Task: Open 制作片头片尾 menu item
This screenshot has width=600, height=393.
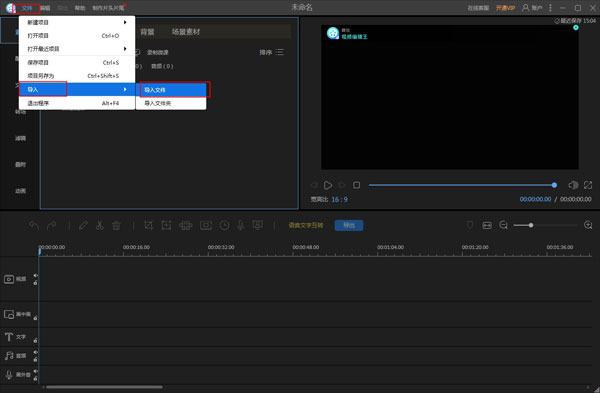Action: point(108,8)
